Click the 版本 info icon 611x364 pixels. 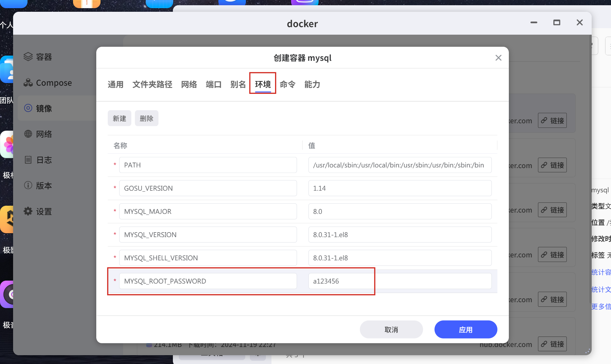tap(28, 185)
